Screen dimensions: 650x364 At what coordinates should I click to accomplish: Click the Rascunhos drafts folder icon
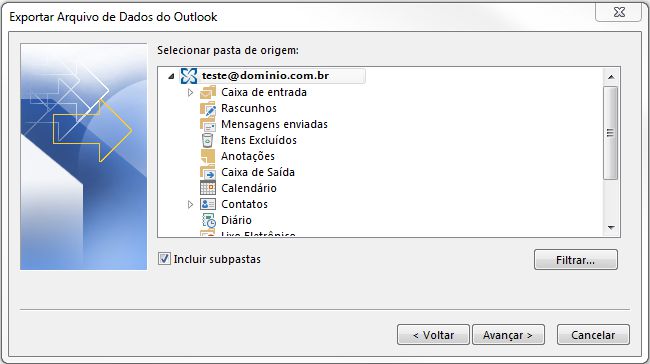click(x=208, y=108)
